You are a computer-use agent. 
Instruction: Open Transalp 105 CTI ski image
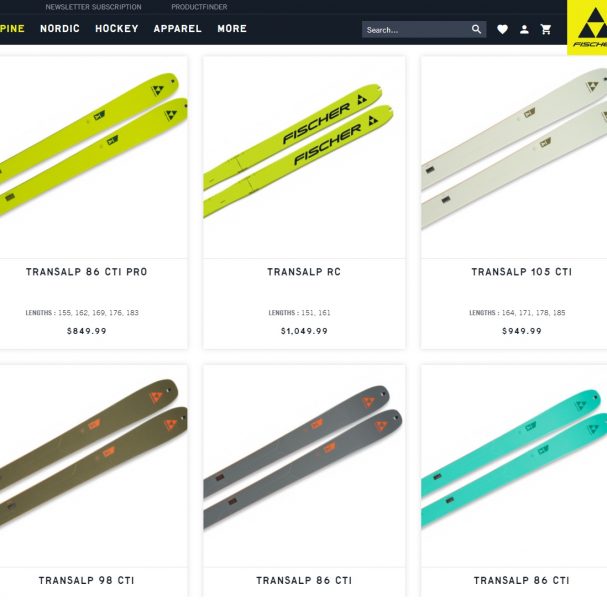514,157
